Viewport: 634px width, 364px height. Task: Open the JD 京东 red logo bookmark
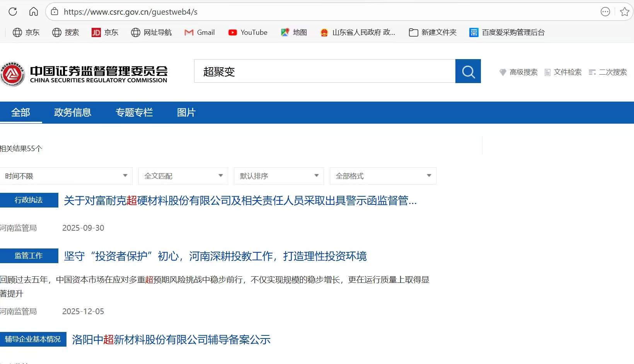tap(105, 32)
